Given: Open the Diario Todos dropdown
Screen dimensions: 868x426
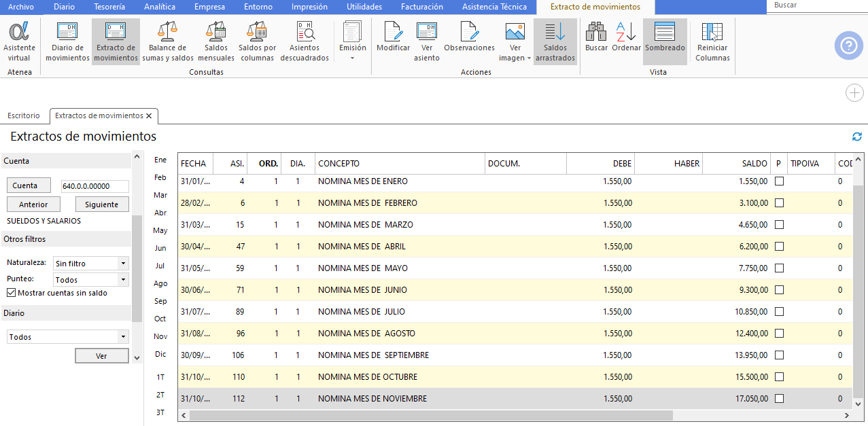Looking at the screenshot, I should click(x=123, y=337).
